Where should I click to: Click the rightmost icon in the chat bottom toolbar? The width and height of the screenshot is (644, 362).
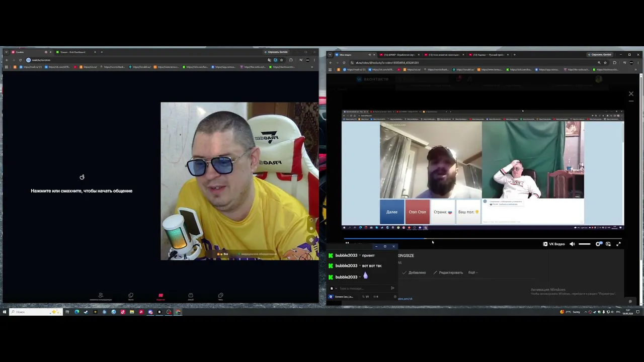[x=220, y=296]
